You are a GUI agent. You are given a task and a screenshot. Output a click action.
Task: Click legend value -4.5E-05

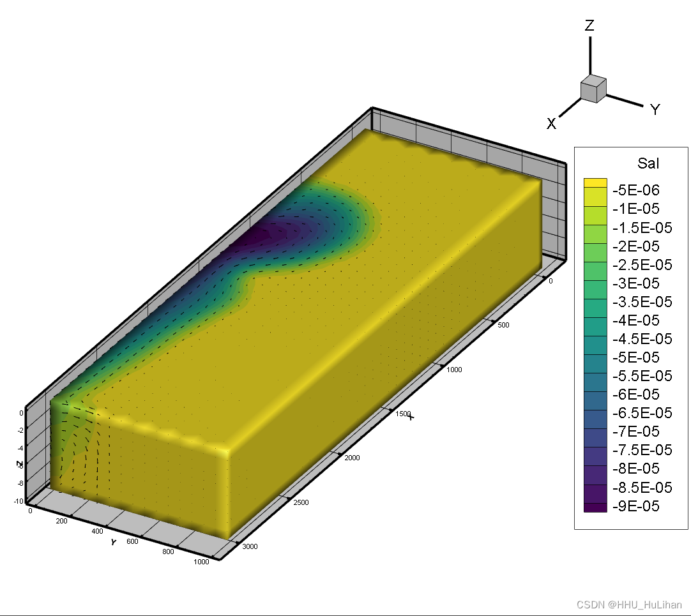[642, 339]
